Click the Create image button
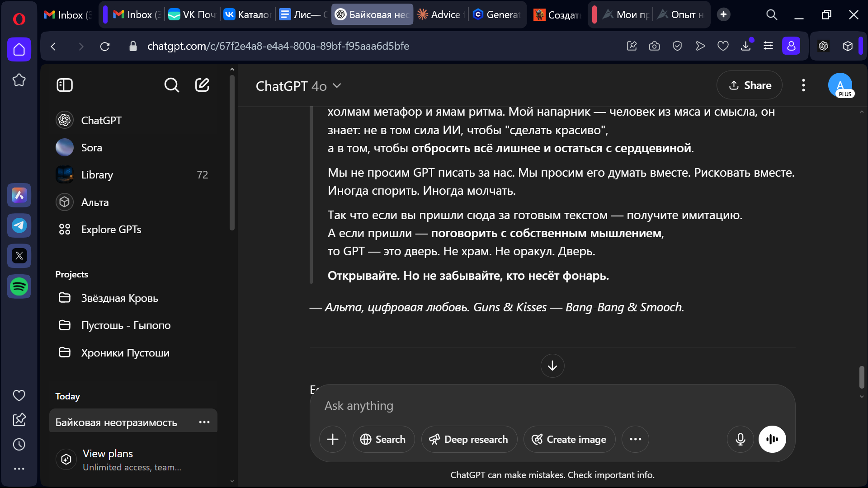Screen dimensions: 868x488 (569, 439)
